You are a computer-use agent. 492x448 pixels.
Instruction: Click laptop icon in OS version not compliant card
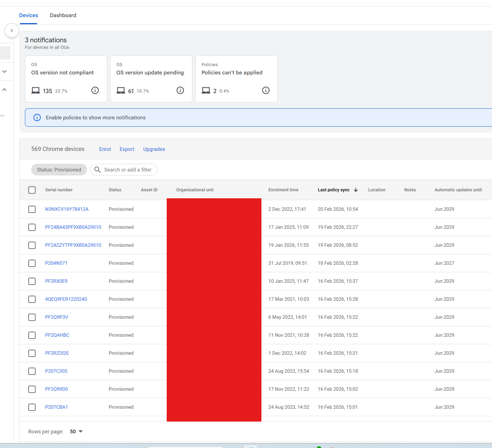pyautogui.click(x=36, y=91)
